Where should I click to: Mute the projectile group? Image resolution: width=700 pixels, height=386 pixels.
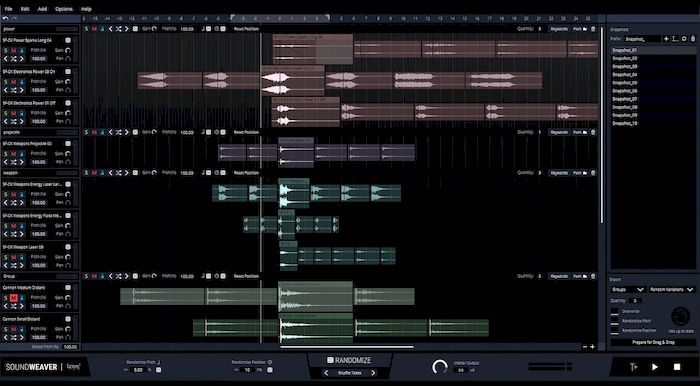(x=94, y=133)
